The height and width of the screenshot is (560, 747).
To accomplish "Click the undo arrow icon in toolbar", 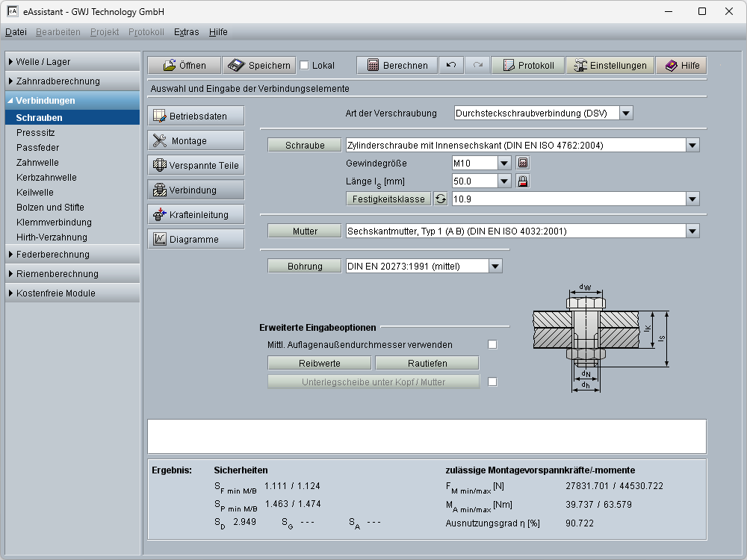I will point(450,66).
